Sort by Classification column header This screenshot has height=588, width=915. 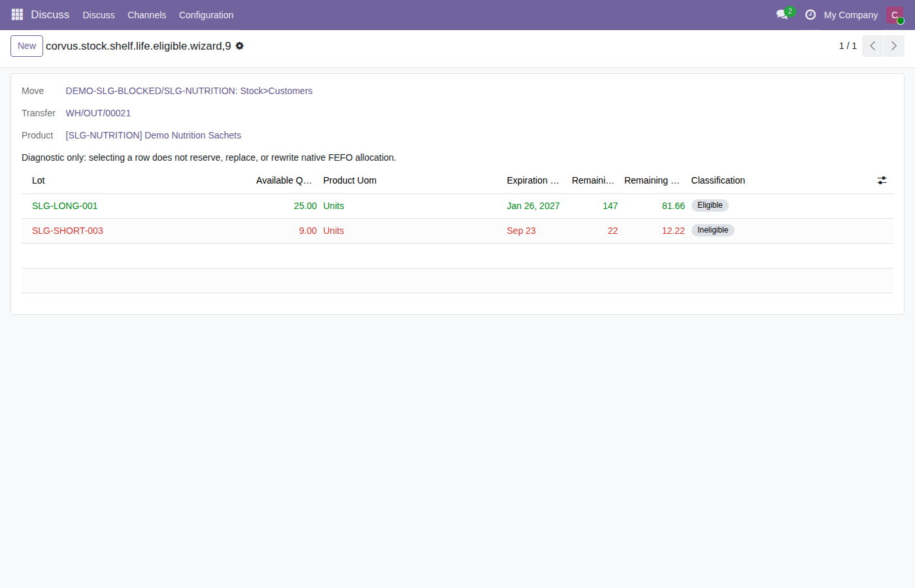tap(718, 180)
